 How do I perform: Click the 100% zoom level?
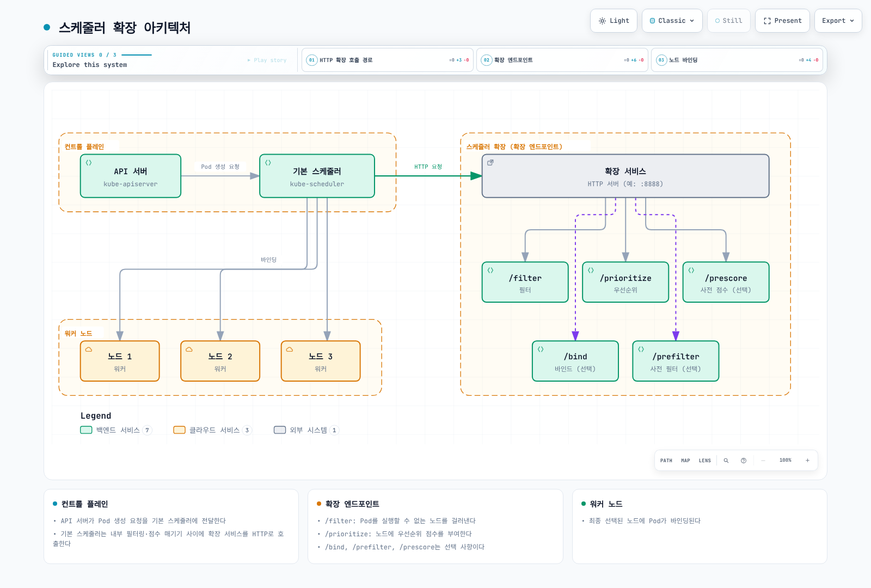(x=786, y=461)
